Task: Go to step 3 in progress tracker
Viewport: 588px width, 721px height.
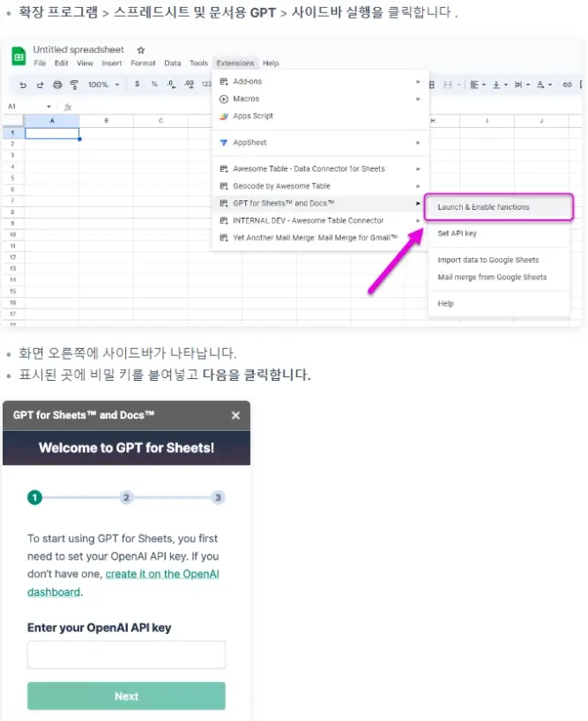Action: tap(218, 497)
